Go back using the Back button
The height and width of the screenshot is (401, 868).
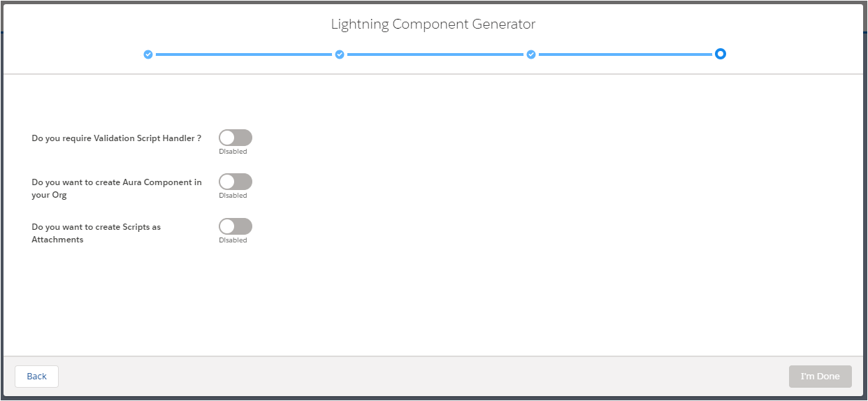[x=36, y=377]
